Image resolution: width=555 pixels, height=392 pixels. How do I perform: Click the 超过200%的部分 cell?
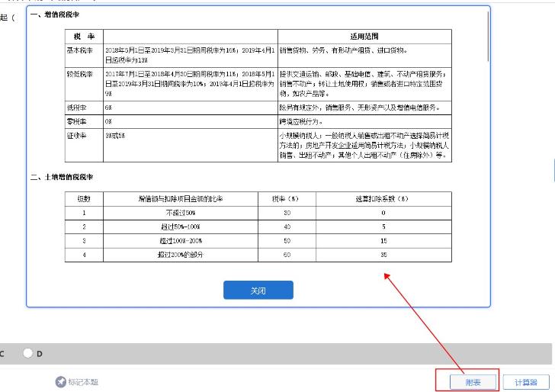pyautogui.click(x=181, y=255)
